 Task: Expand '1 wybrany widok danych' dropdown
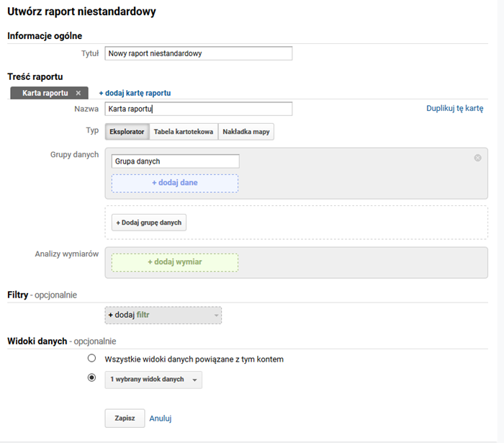153,380
